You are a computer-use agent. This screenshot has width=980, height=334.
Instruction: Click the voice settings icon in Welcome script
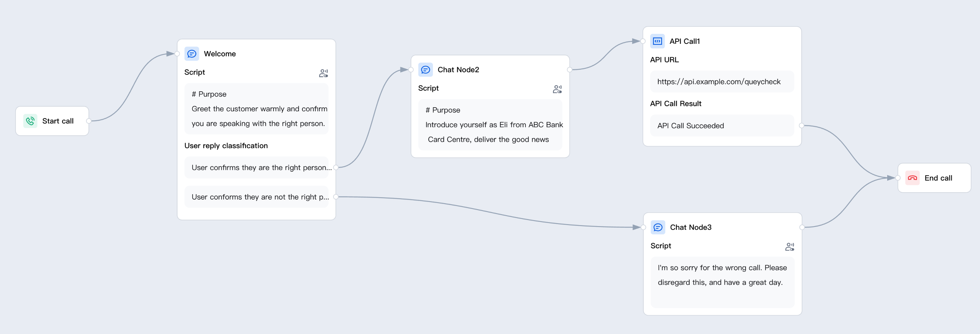323,73
